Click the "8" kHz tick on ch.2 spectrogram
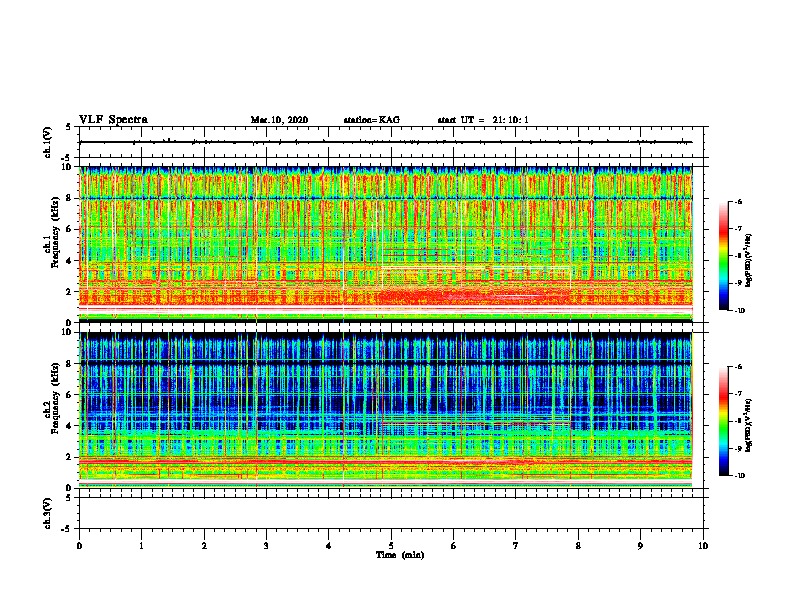Viewport: 792px width, 612px height. point(69,364)
